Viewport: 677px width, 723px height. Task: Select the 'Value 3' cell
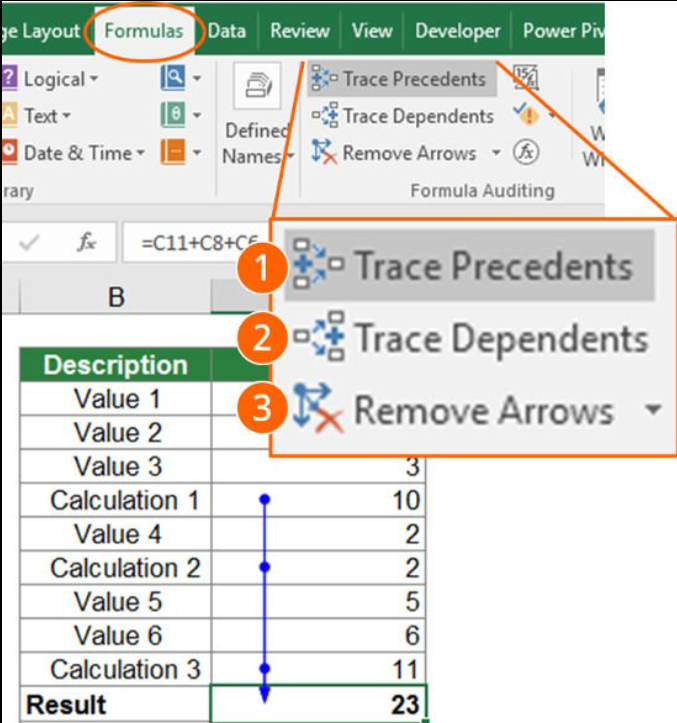pyautogui.click(x=116, y=466)
